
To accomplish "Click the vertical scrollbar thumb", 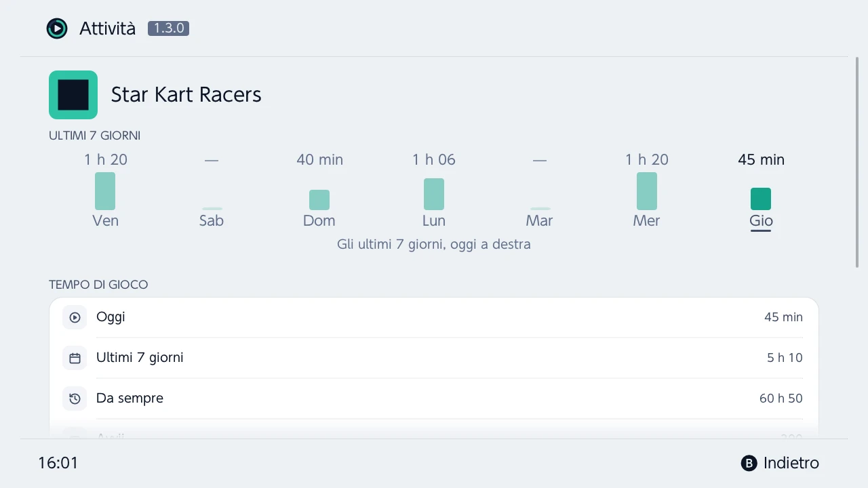I will (x=857, y=163).
